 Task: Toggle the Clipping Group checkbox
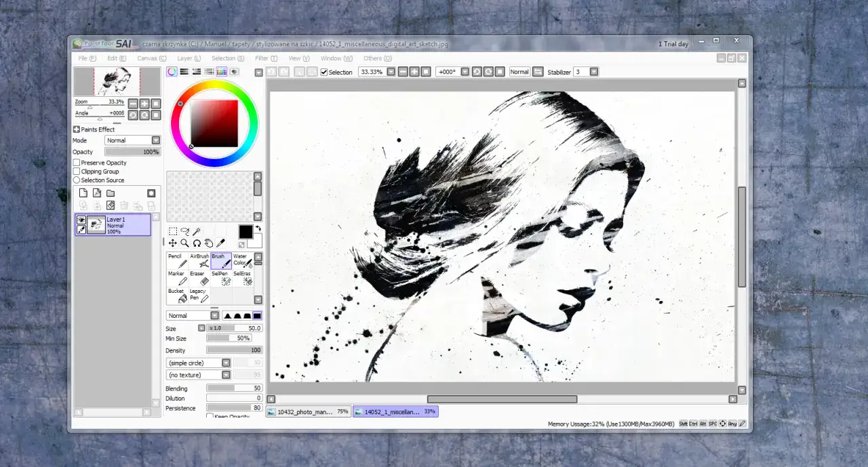(x=76, y=171)
